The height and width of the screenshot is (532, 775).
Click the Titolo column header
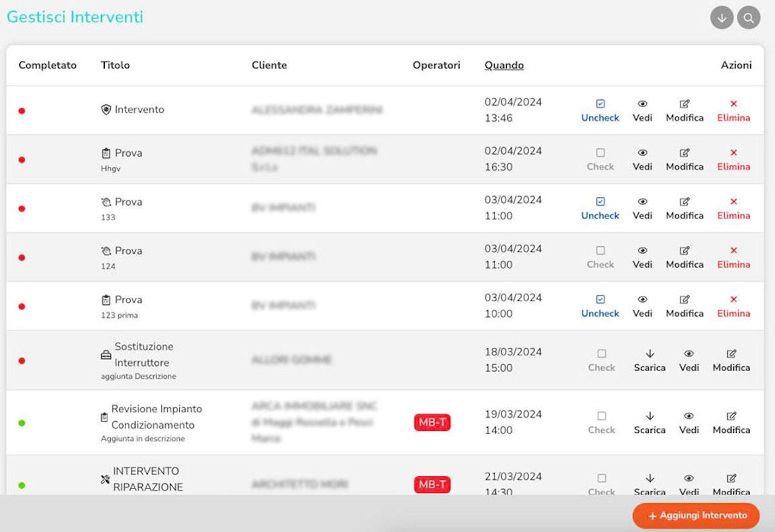click(x=115, y=65)
